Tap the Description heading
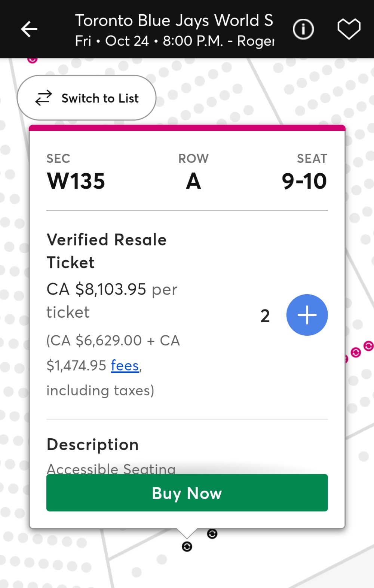 pos(93,445)
